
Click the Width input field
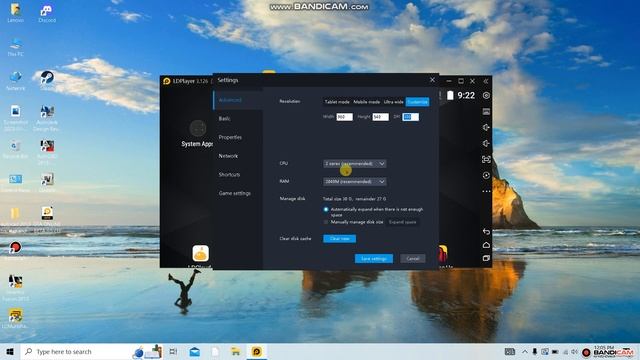pyautogui.click(x=344, y=117)
